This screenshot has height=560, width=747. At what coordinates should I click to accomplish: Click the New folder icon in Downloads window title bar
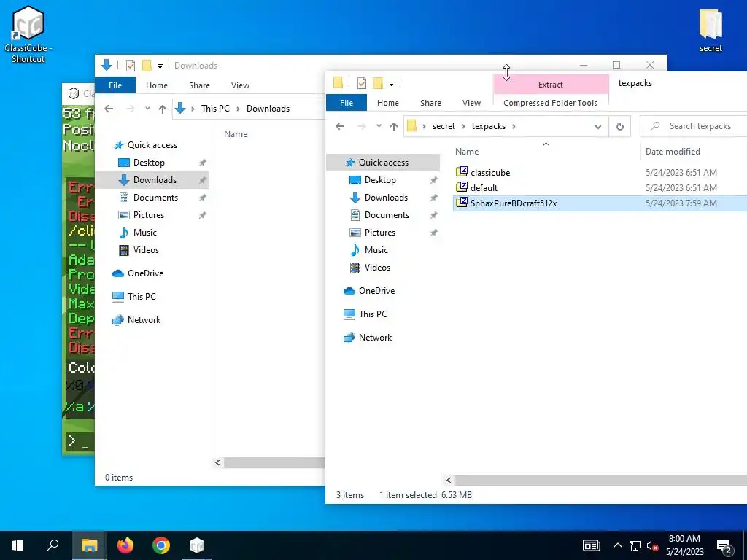(x=147, y=65)
